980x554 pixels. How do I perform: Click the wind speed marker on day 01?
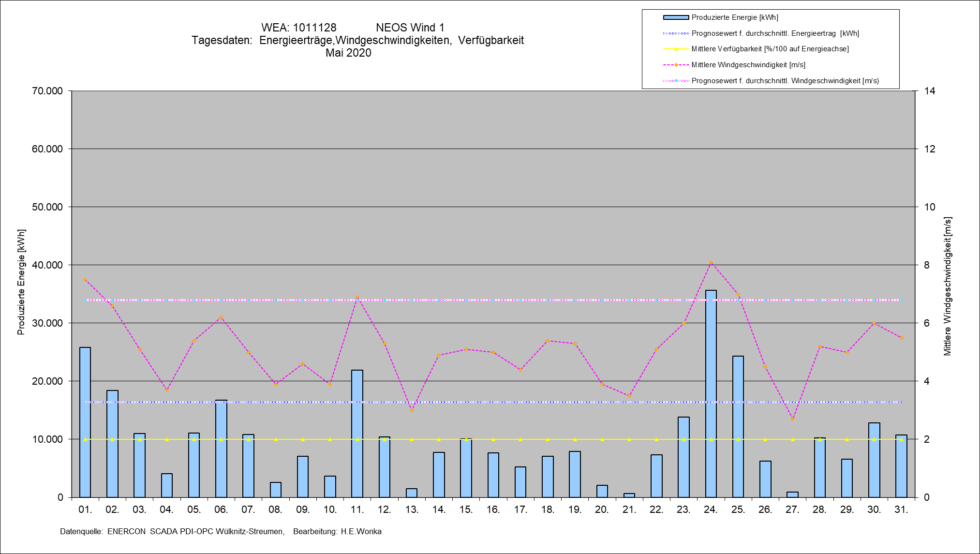[x=85, y=280]
